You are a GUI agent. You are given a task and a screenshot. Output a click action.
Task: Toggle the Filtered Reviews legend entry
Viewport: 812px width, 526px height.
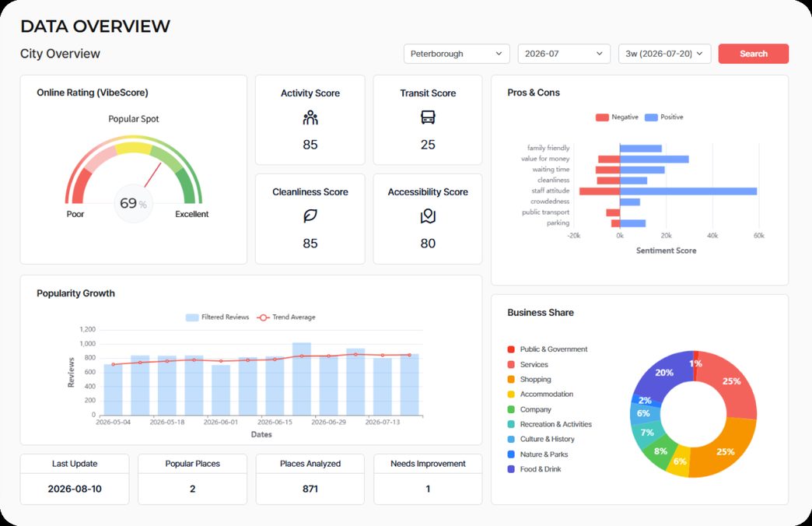coord(218,317)
